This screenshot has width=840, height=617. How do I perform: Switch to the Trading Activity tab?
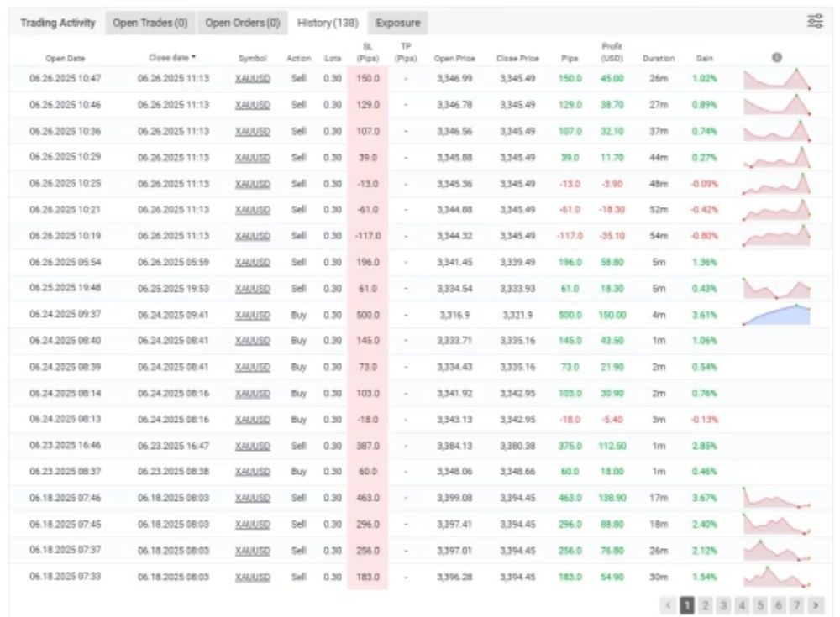(58, 23)
